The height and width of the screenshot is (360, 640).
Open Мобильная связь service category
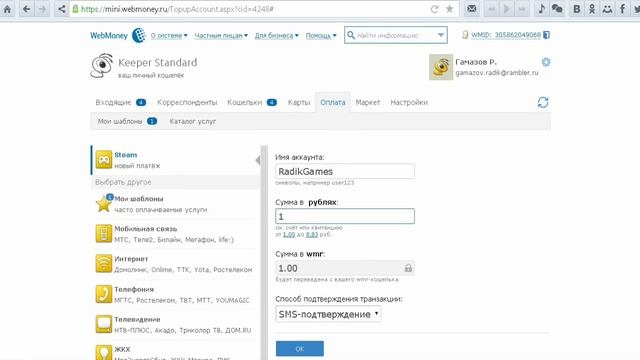(x=175, y=234)
